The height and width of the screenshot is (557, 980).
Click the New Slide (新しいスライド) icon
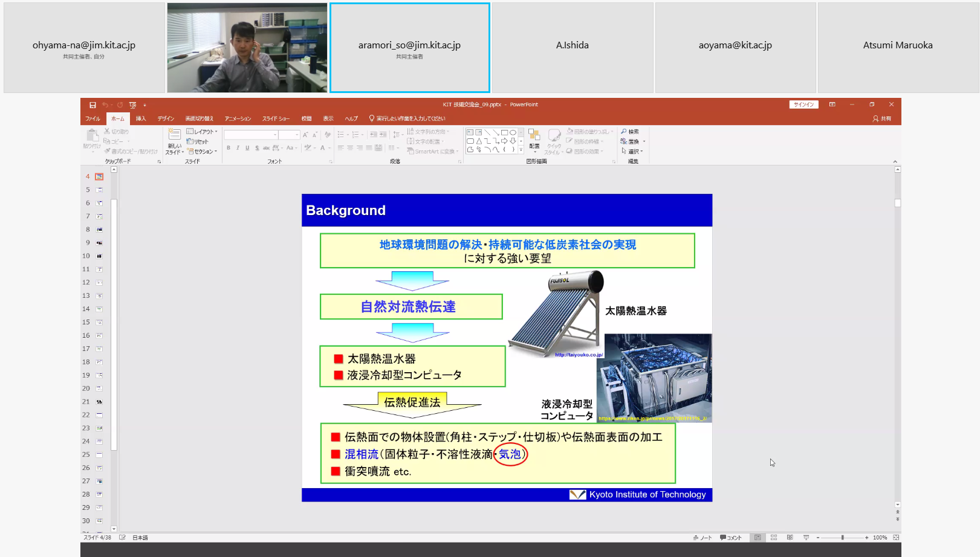(x=174, y=135)
